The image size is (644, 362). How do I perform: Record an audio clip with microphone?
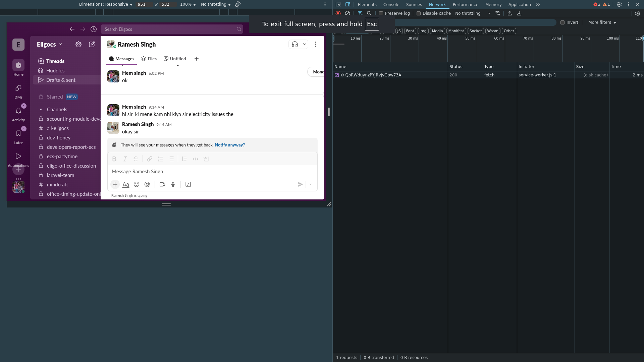pos(173,184)
